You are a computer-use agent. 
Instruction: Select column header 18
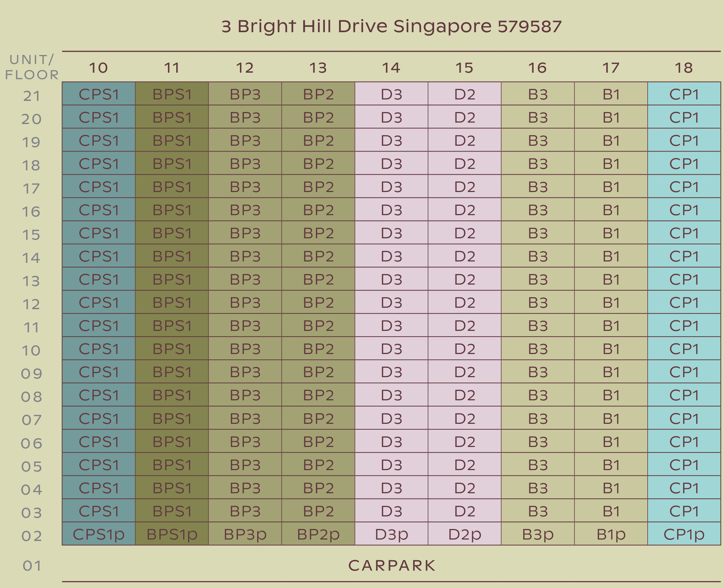684,68
